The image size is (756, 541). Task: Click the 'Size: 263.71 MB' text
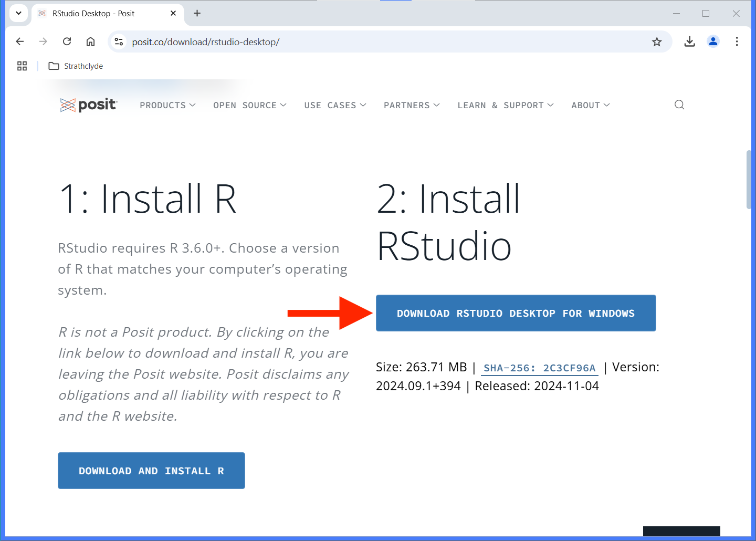tap(421, 367)
